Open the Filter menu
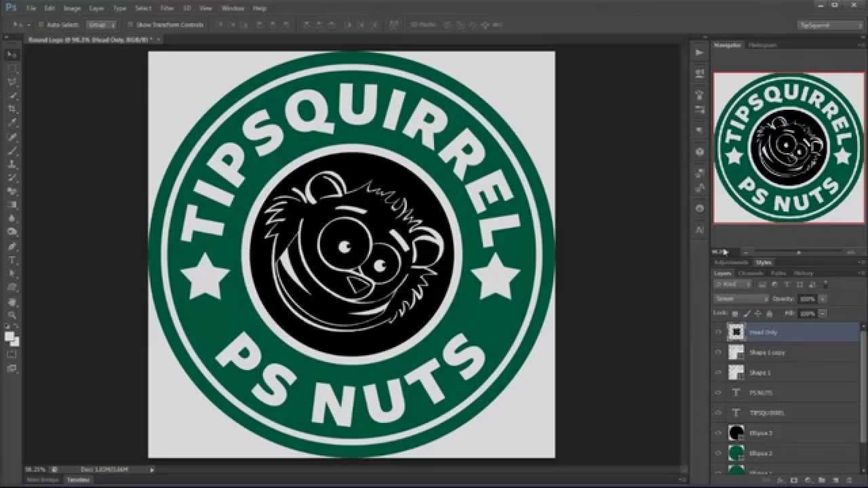 point(167,8)
